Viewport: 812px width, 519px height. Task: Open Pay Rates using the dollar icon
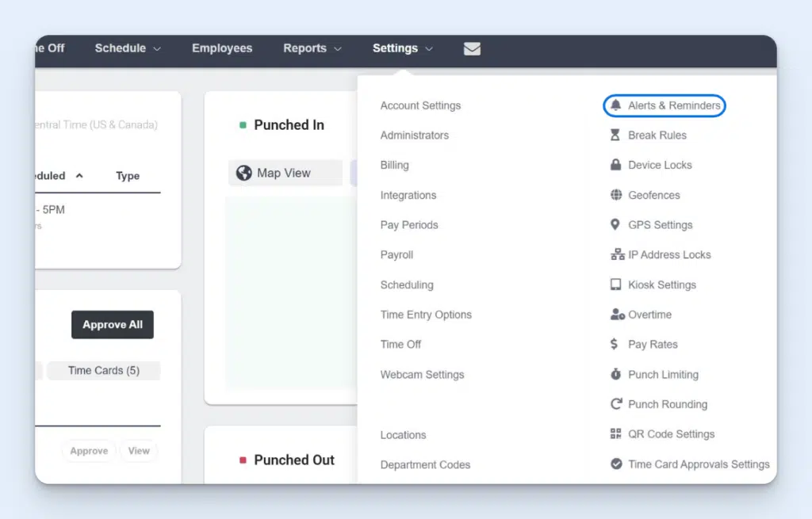coord(615,345)
